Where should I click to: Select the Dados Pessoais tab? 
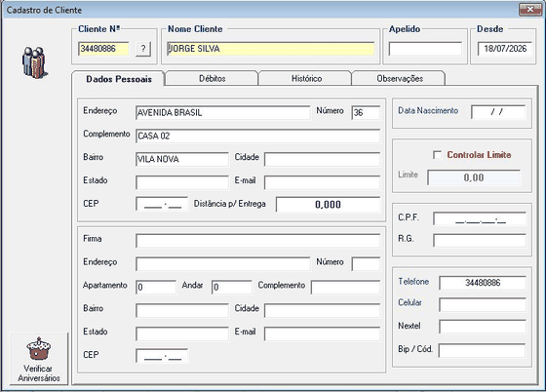[x=118, y=79]
